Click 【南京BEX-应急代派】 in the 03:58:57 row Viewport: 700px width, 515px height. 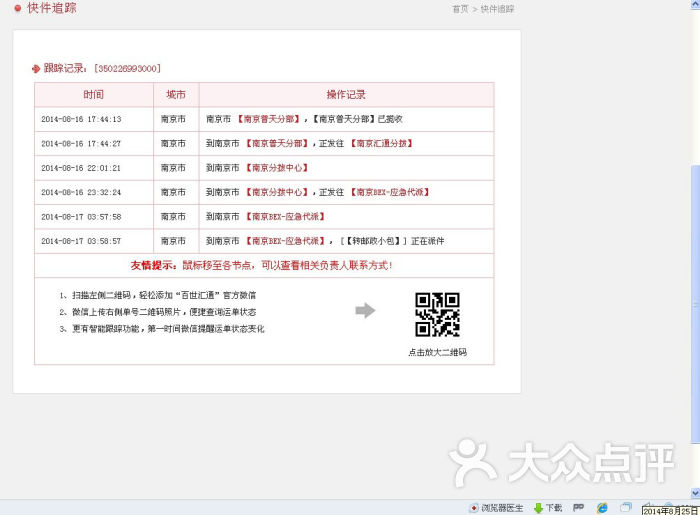point(285,241)
